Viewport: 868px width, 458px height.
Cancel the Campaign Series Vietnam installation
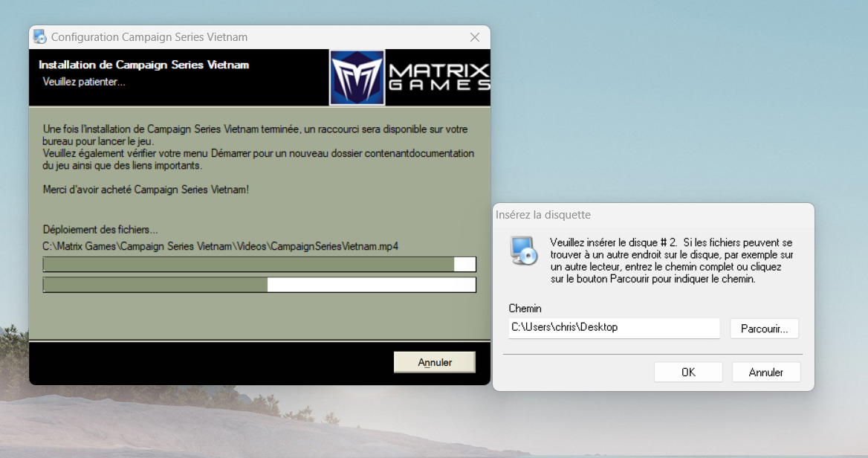(435, 362)
